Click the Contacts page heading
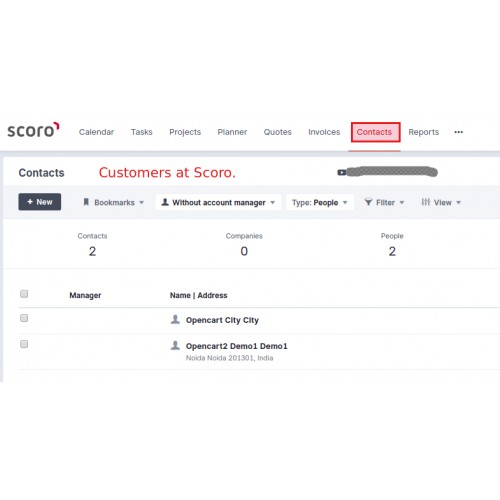 pos(41,173)
